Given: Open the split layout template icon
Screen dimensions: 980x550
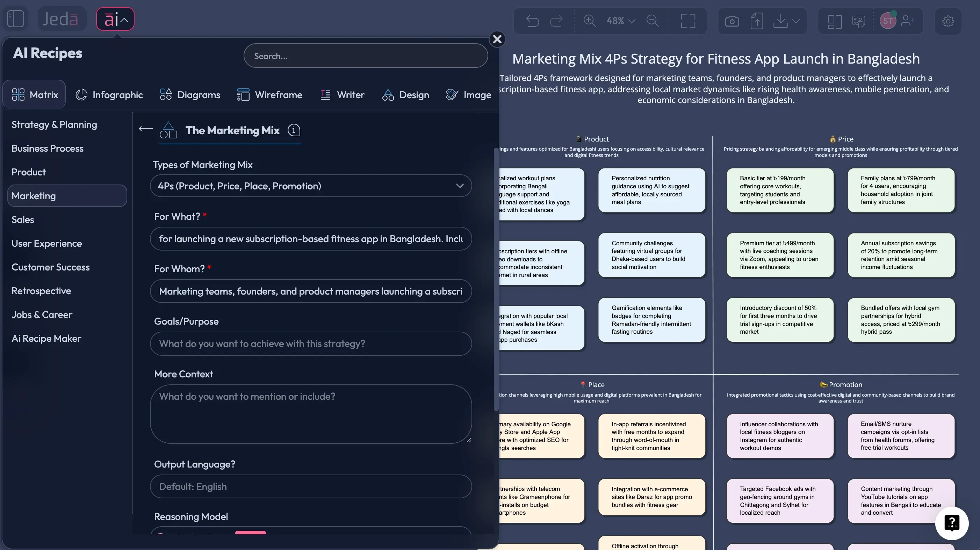Looking at the screenshot, I should [x=834, y=21].
